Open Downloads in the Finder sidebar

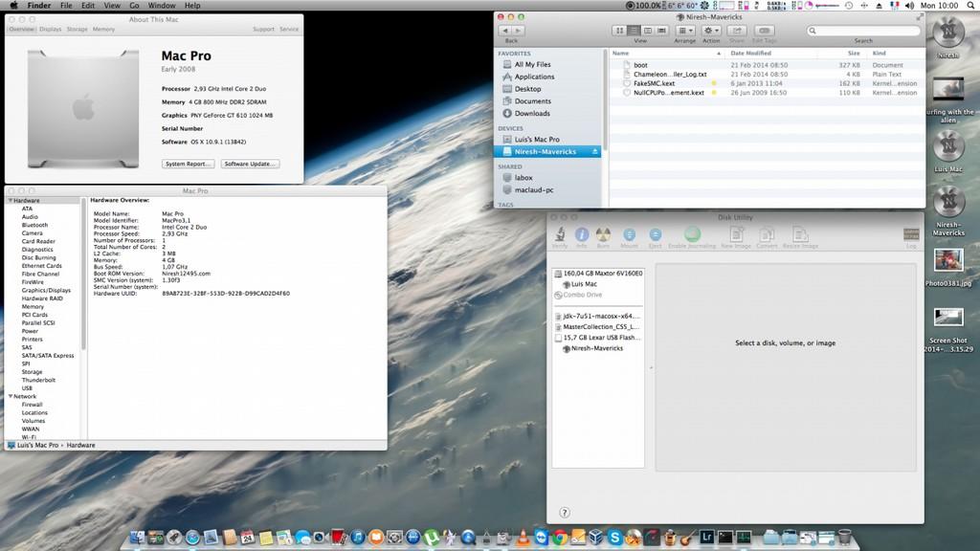coord(532,113)
